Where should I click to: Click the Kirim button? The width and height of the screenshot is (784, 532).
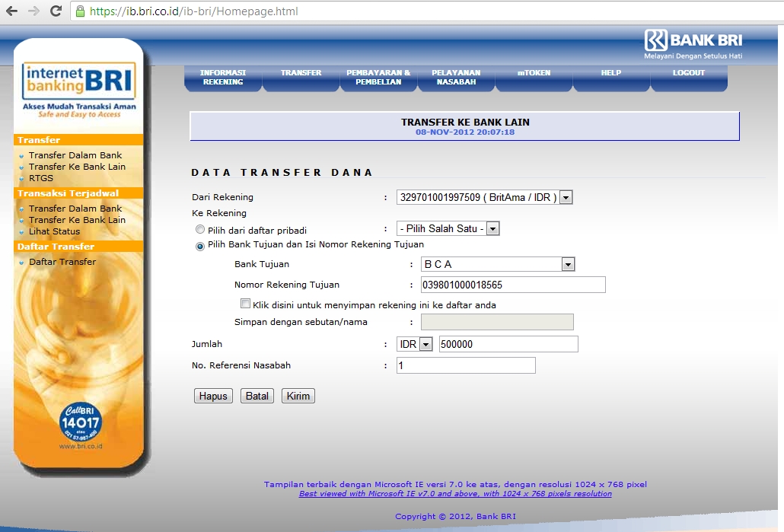coord(298,396)
